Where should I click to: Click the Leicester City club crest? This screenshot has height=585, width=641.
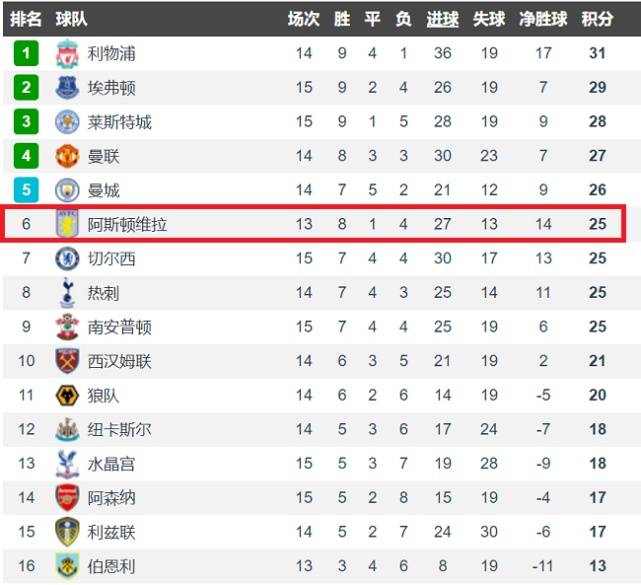(67, 121)
